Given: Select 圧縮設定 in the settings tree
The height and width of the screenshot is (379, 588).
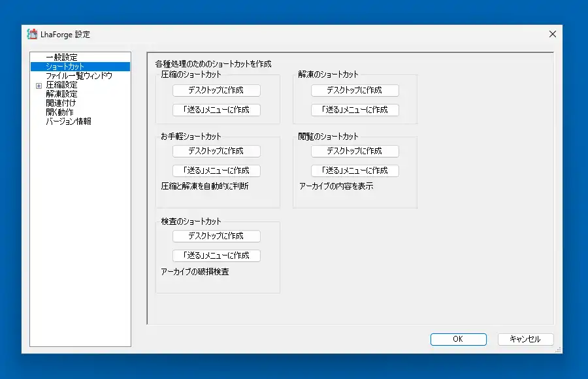Looking at the screenshot, I should click(x=61, y=85).
